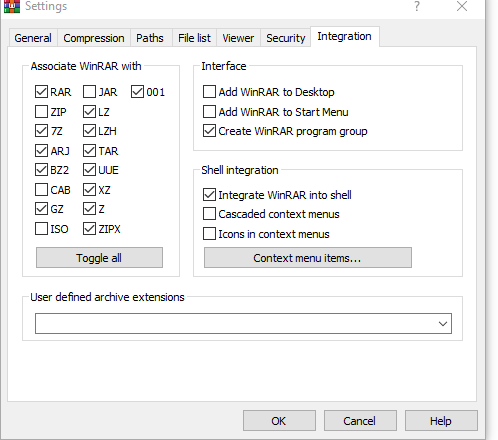Open the Compression tab
The width and height of the screenshot is (498, 440).
[x=94, y=38]
